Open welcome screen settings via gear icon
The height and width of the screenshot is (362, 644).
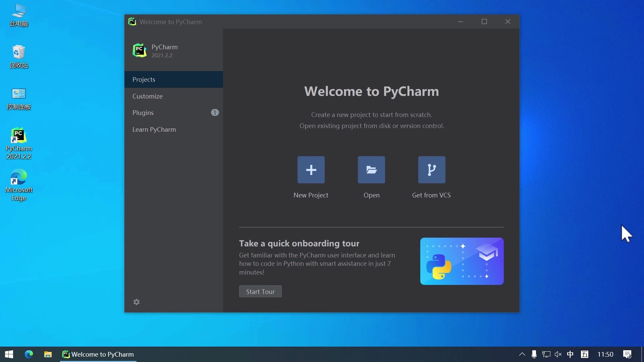pos(137,302)
